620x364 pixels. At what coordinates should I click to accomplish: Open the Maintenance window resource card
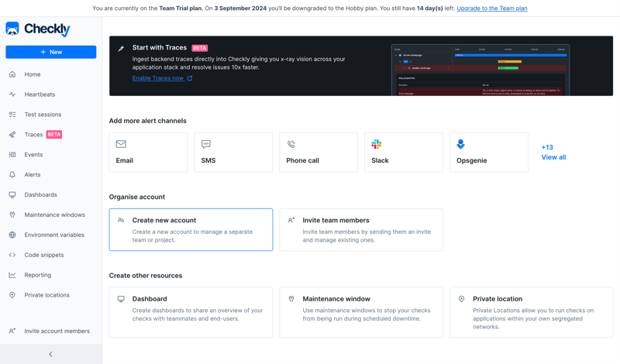coord(361,312)
